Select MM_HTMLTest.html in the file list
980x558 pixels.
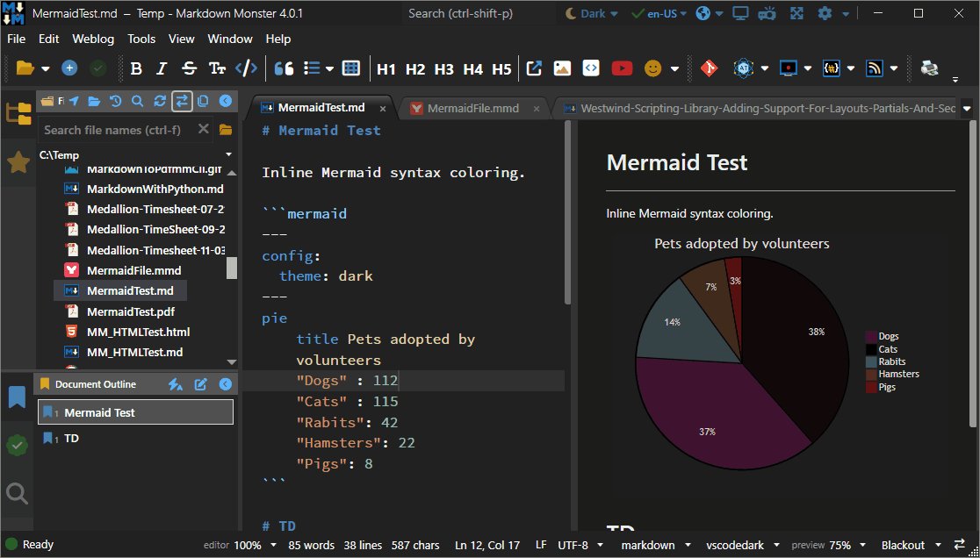pyautogui.click(x=138, y=332)
